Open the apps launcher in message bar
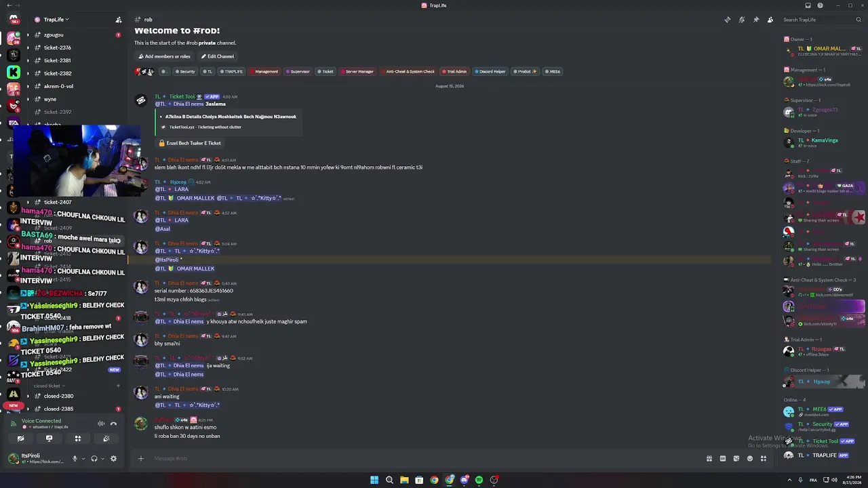 click(x=764, y=458)
